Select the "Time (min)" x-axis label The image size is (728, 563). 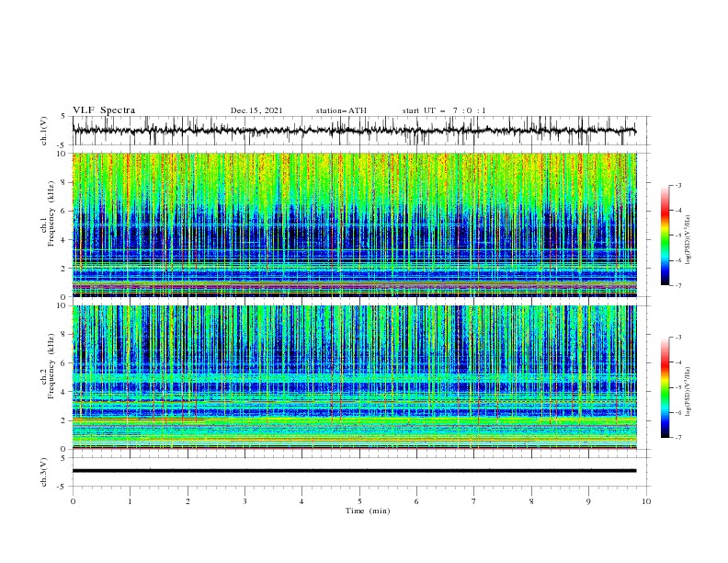point(368,511)
